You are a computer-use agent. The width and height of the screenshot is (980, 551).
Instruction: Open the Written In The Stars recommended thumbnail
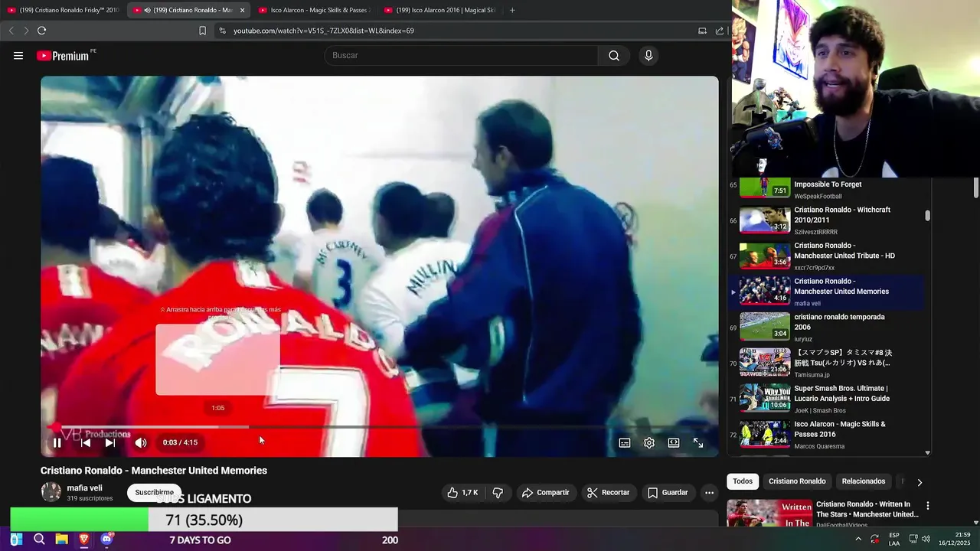pos(769,513)
